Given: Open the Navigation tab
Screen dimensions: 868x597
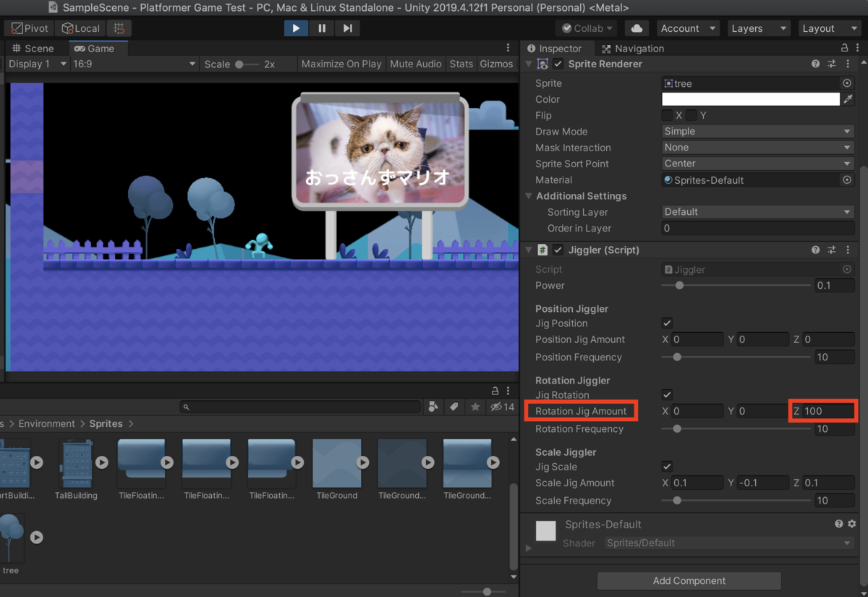Looking at the screenshot, I should coord(633,48).
